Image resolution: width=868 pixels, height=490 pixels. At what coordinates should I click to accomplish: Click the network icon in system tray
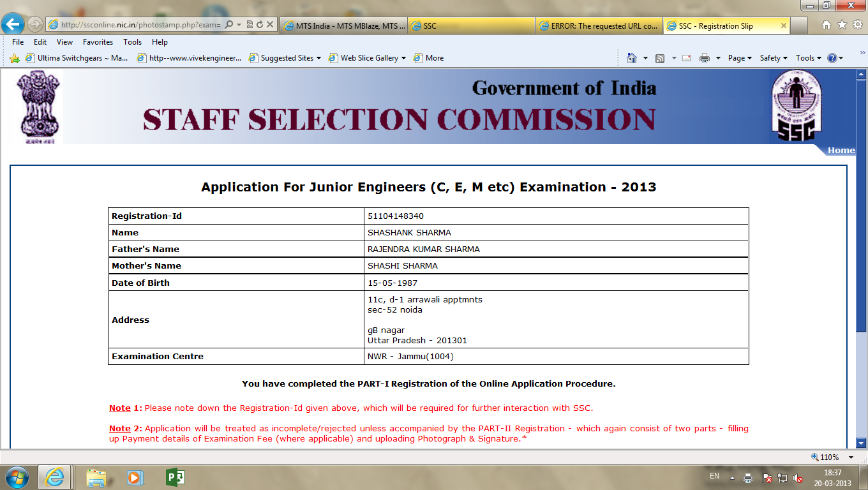point(782,477)
